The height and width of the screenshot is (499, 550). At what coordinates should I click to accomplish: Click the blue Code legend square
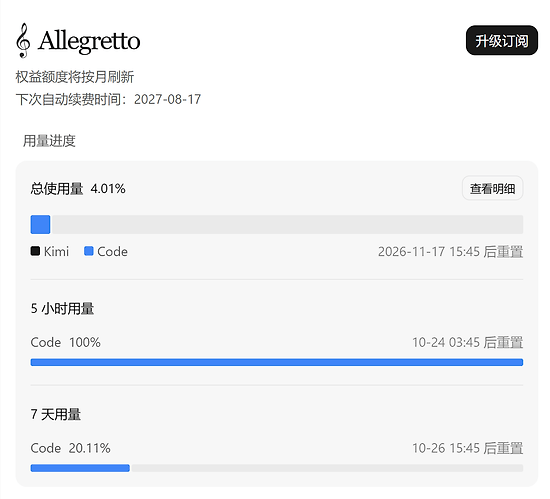click(x=89, y=251)
